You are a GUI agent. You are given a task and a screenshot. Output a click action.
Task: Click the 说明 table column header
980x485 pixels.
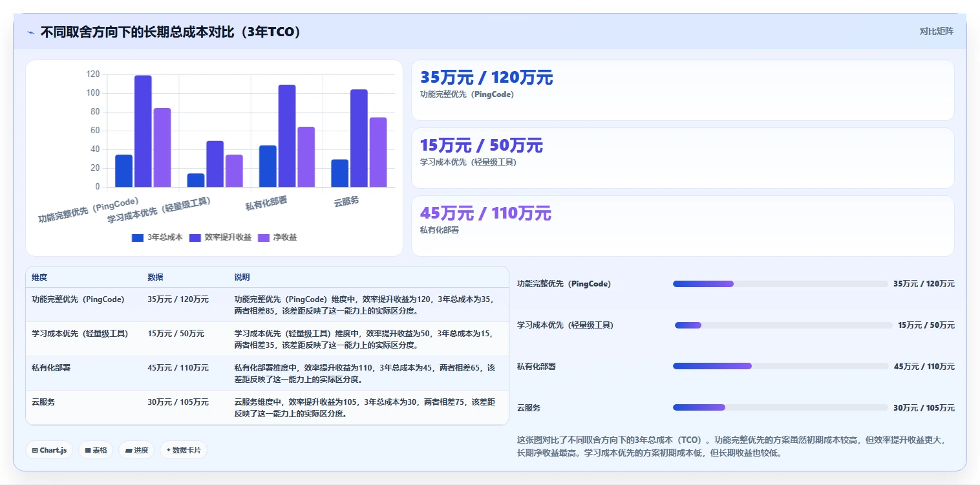coord(242,277)
